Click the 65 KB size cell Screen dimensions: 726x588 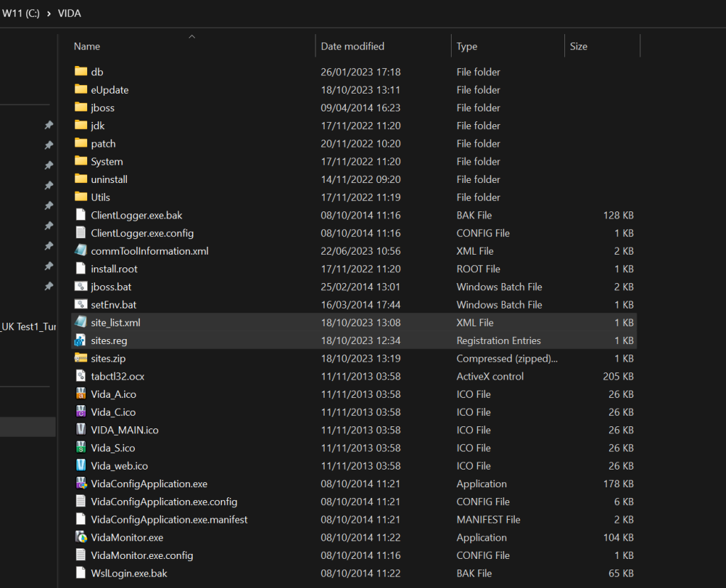(x=621, y=573)
